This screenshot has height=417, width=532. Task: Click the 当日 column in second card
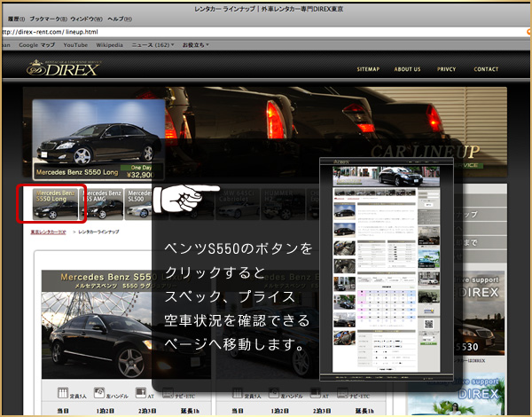[x=238, y=411]
